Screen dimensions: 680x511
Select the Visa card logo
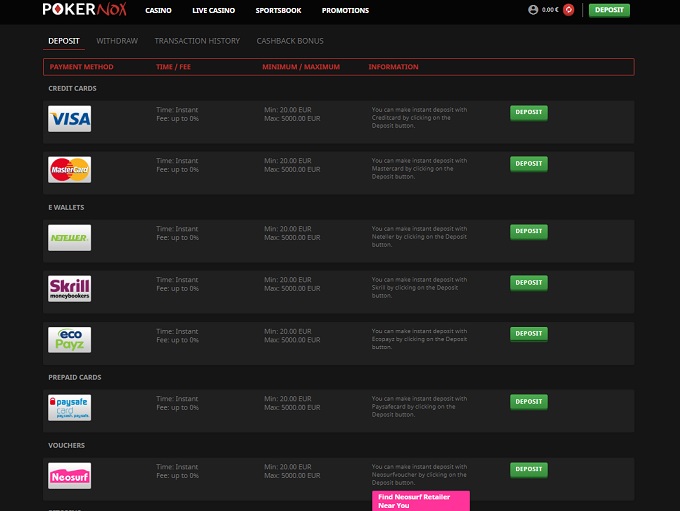pos(69,119)
